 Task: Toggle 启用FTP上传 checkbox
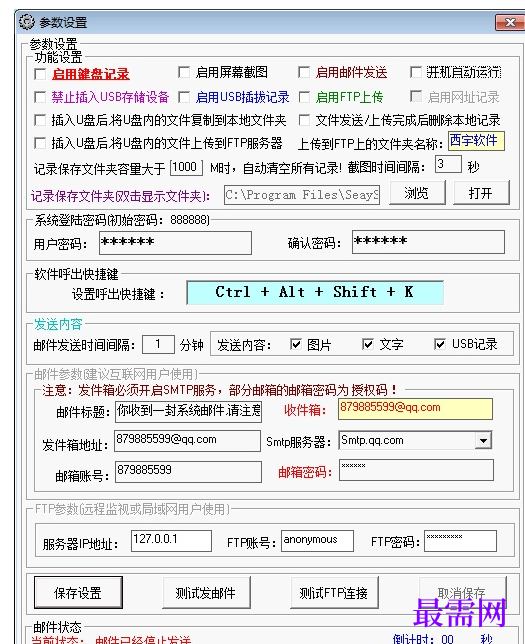click(304, 97)
